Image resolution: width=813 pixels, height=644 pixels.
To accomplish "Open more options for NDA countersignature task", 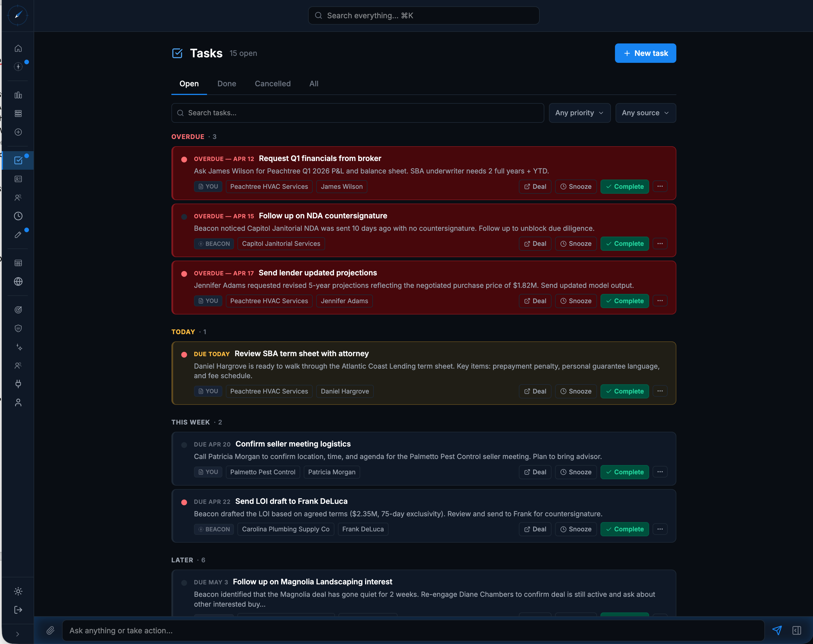I will [660, 244].
